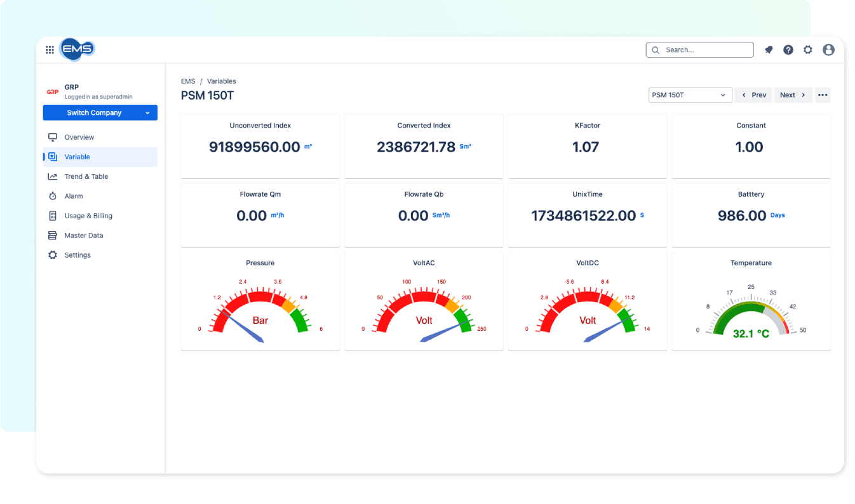Click the Loggedin as superadmin text

(98, 97)
